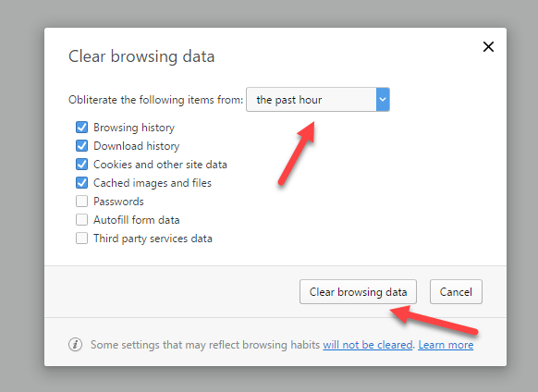The image size is (538, 392).
Task: Uncheck Cached images and files checkbox
Action: click(x=81, y=183)
